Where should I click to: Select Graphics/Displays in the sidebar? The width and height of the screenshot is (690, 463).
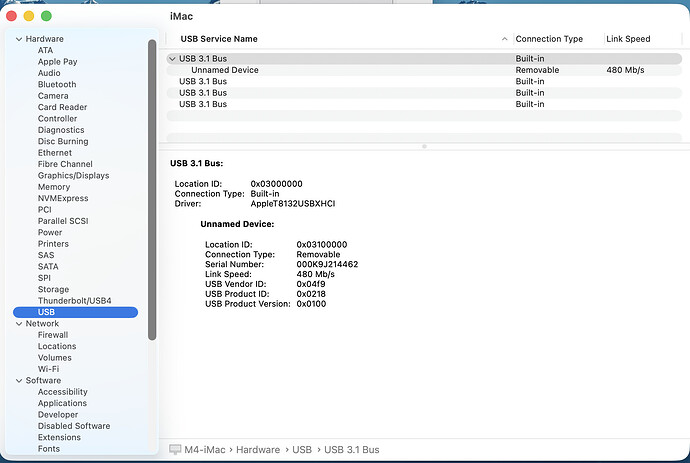click(73, 175)
